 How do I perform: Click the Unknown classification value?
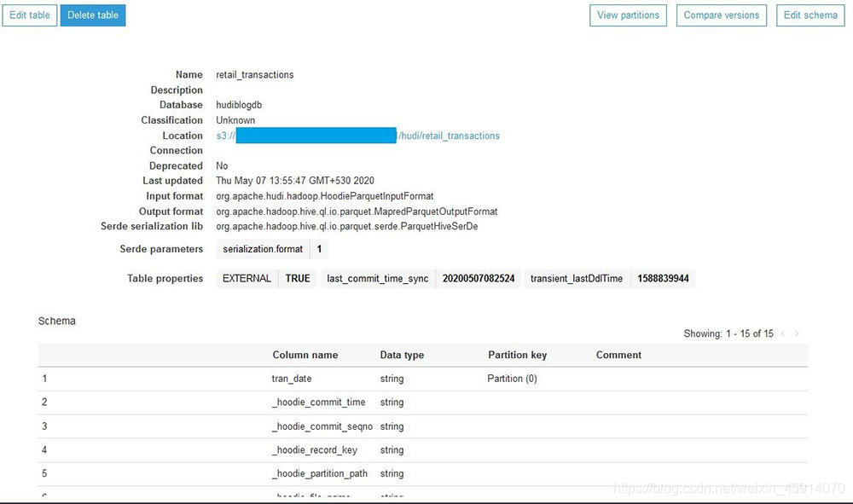pyautogui.click(x=235, y=120)
